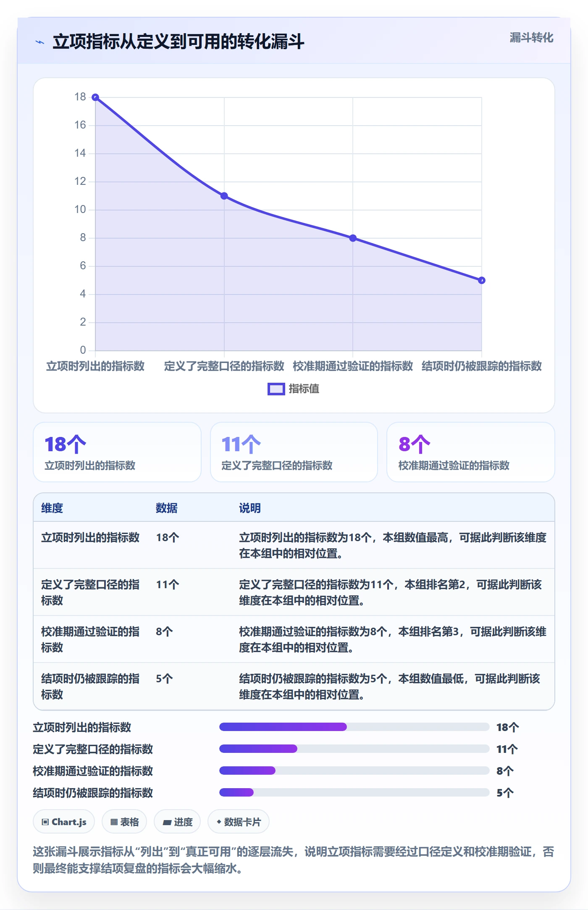Click the 校准期通过验证的指标数 progress bar
588x910 pixels.
[354, 771]
